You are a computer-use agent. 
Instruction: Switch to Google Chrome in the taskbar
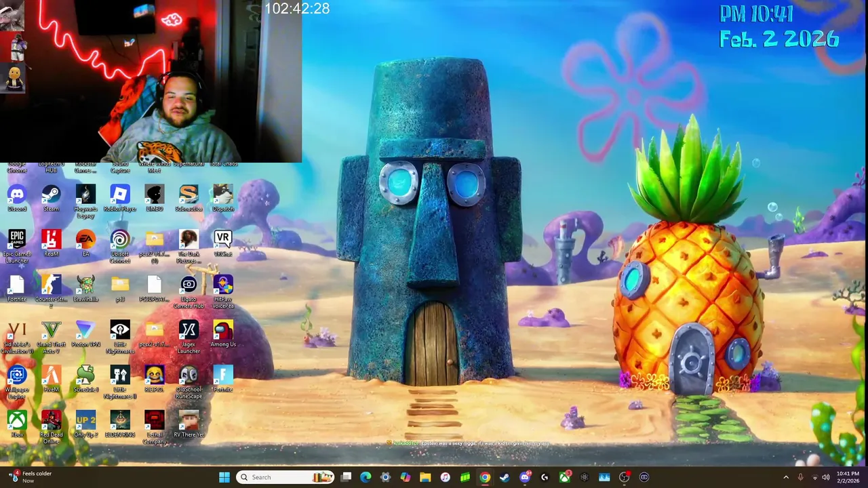(x=485, y=477)
